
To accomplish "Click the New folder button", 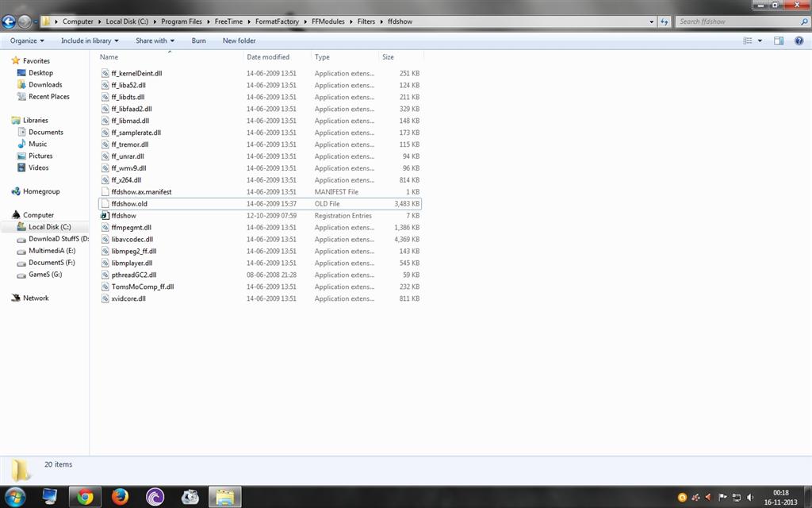I will click(239, 40).
